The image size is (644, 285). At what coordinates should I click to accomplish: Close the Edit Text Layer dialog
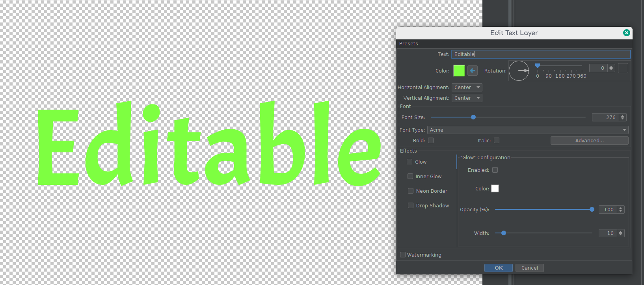click(627, 33)
